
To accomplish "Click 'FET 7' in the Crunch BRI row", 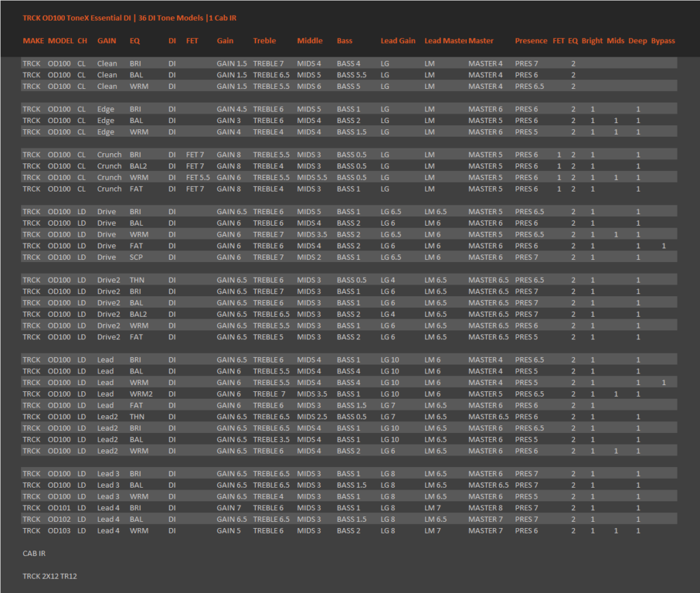I will [x=195, y=155].
